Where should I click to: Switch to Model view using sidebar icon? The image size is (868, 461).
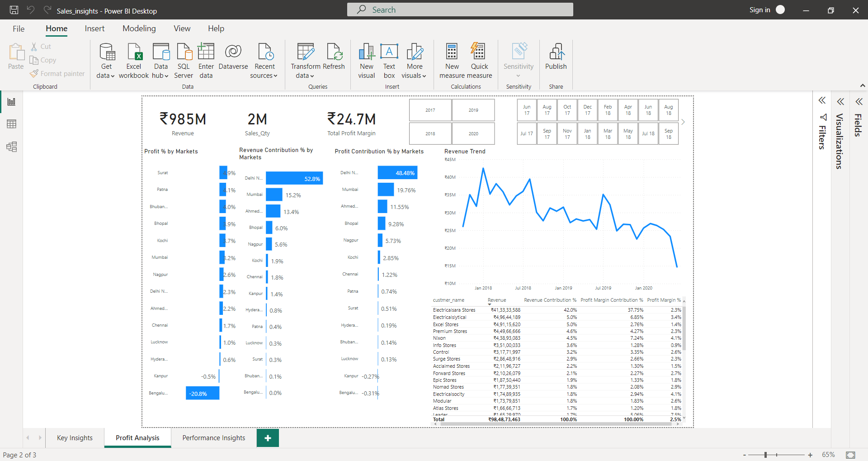coord(11,147)
